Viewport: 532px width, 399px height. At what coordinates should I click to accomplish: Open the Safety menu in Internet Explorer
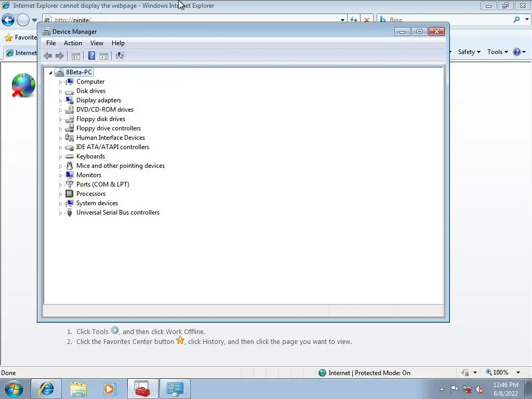[x=469, y=52]
